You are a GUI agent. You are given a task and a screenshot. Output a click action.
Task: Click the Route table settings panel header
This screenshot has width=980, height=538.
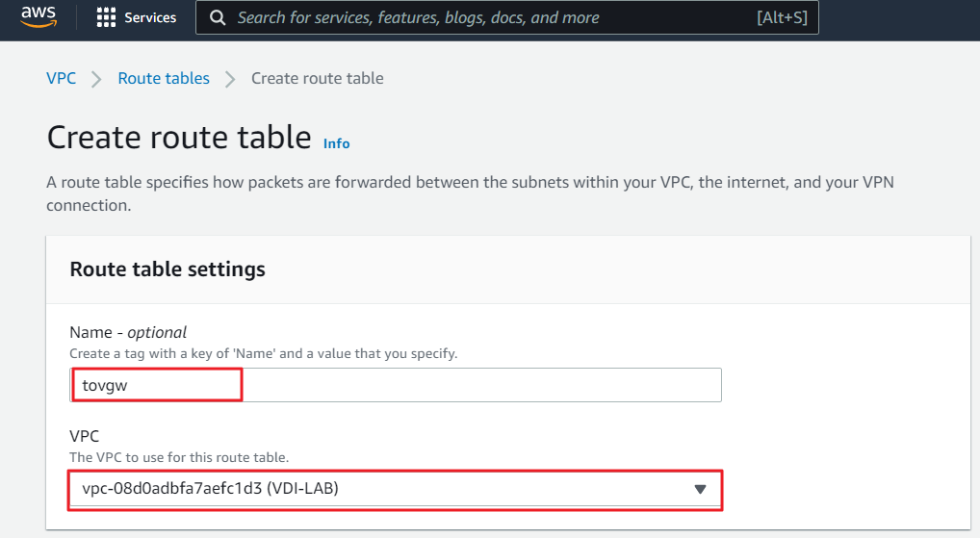[x=168, y=269]
